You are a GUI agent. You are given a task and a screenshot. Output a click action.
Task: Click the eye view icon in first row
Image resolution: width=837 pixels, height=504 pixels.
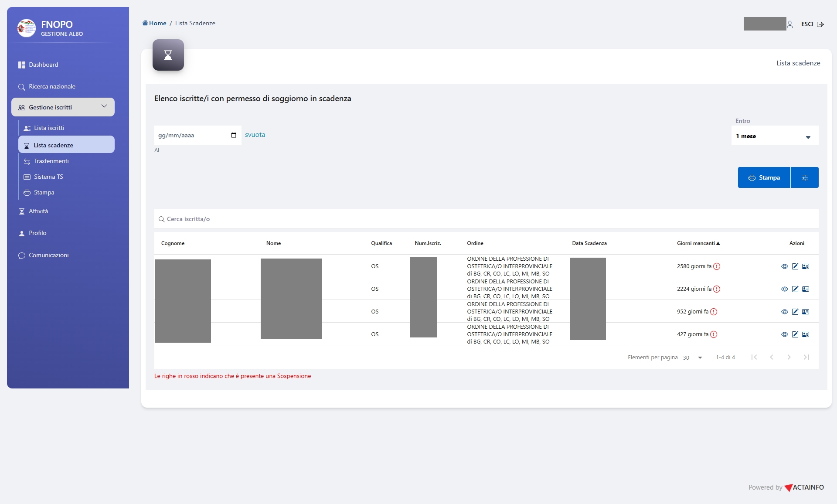(x=784, y=266)
